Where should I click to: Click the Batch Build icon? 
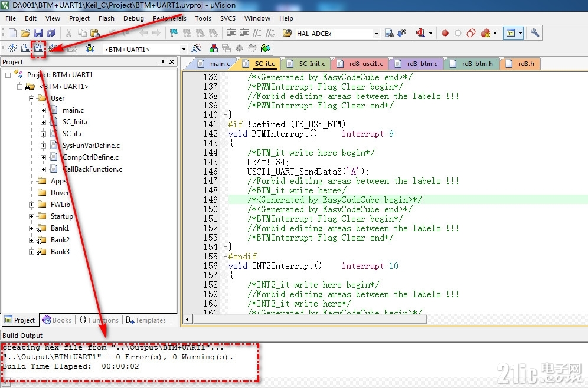[x=53, y=48]
